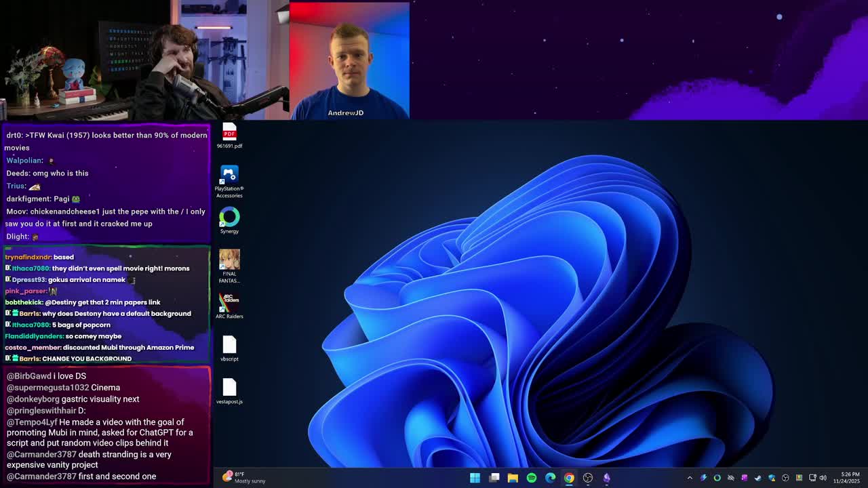Expand the hidden system tray icons chevron
Viewport: 868px width, 488px height.
690,478
